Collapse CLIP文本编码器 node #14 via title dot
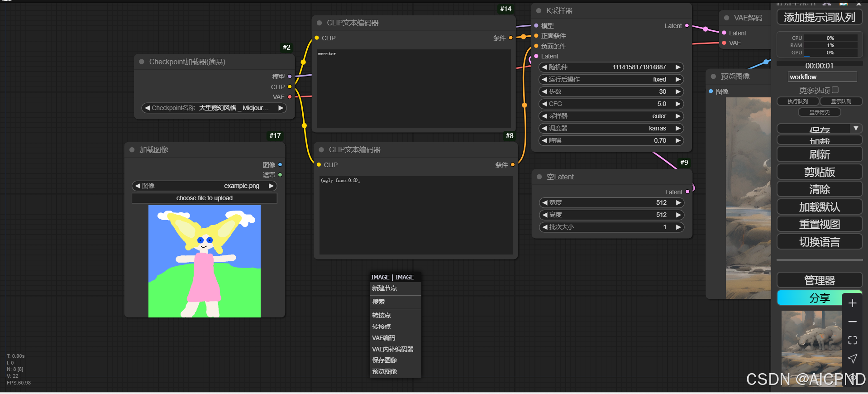 (319, 23)
